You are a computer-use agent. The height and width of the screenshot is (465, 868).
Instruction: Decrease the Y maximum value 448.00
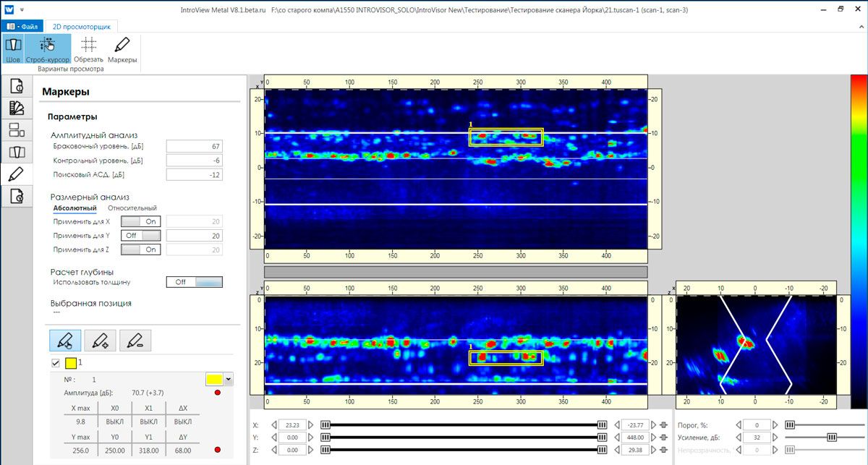[x=616, y=438]
